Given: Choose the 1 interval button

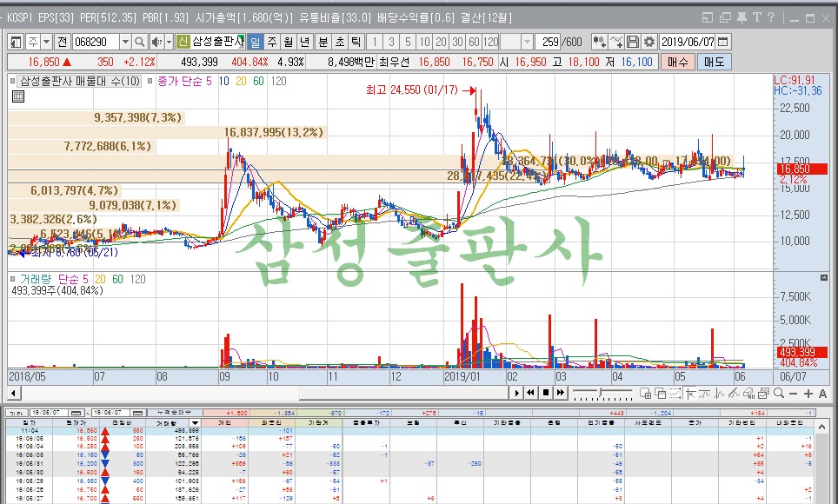Looking at the screenshot, I should tap(376, 42).
